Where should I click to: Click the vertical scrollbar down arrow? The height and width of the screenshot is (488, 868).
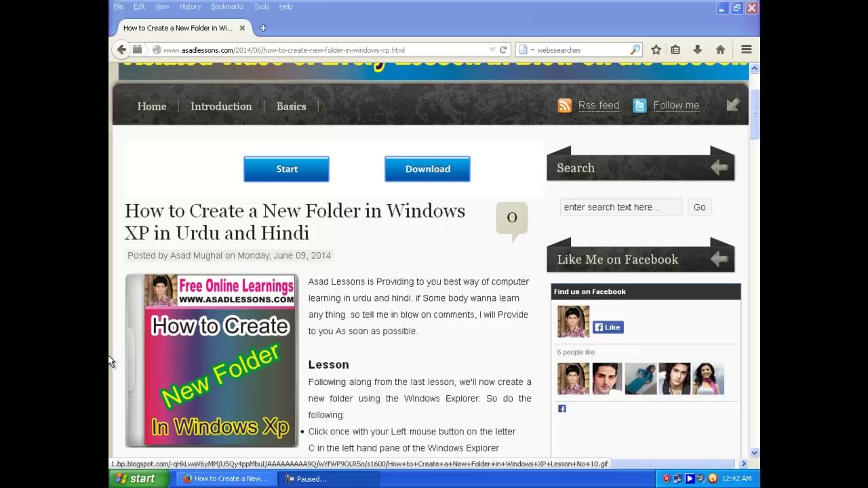[754, 453]
